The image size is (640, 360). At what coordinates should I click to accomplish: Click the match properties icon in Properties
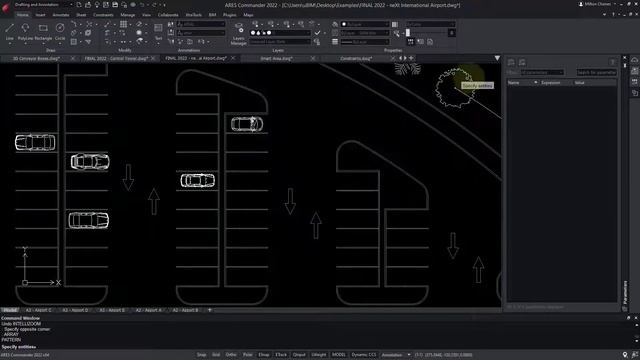(x=397, y=33)
